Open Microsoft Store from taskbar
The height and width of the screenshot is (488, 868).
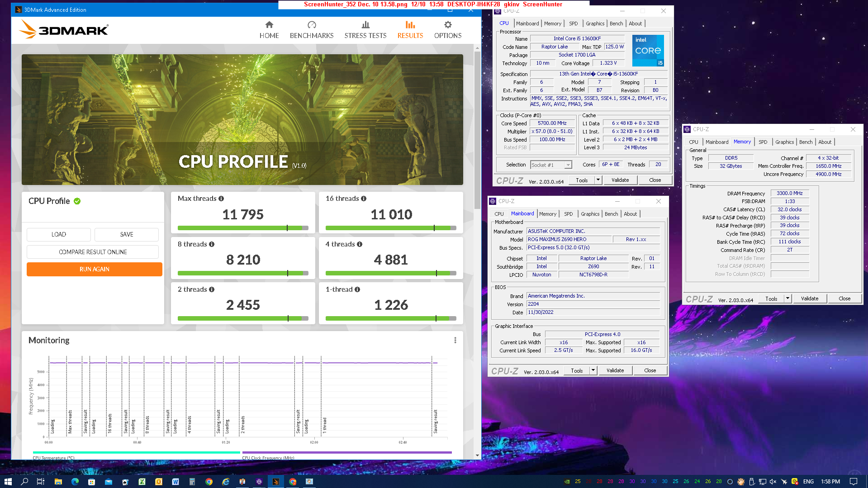click(91, 481)
